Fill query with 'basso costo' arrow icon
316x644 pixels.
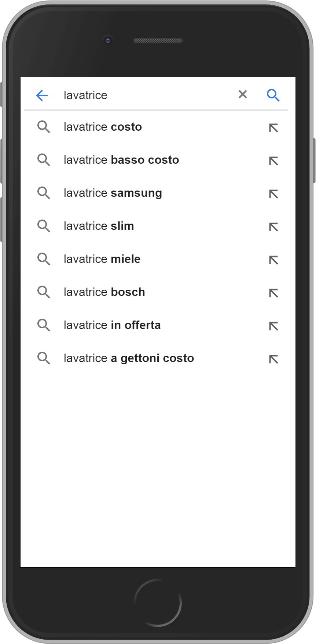273,161
